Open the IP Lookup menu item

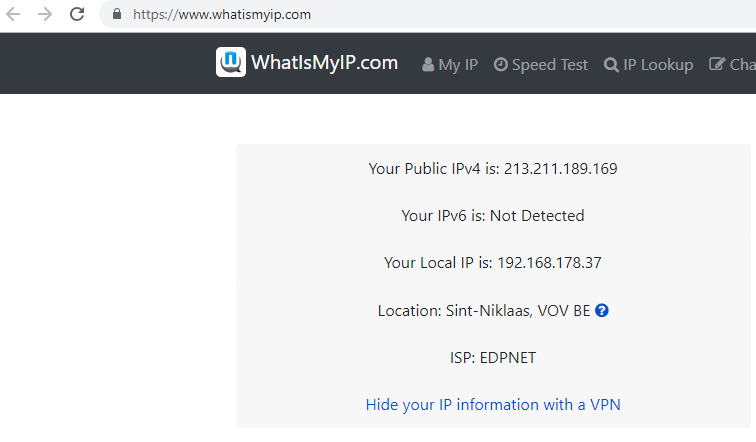pos(657,64)
